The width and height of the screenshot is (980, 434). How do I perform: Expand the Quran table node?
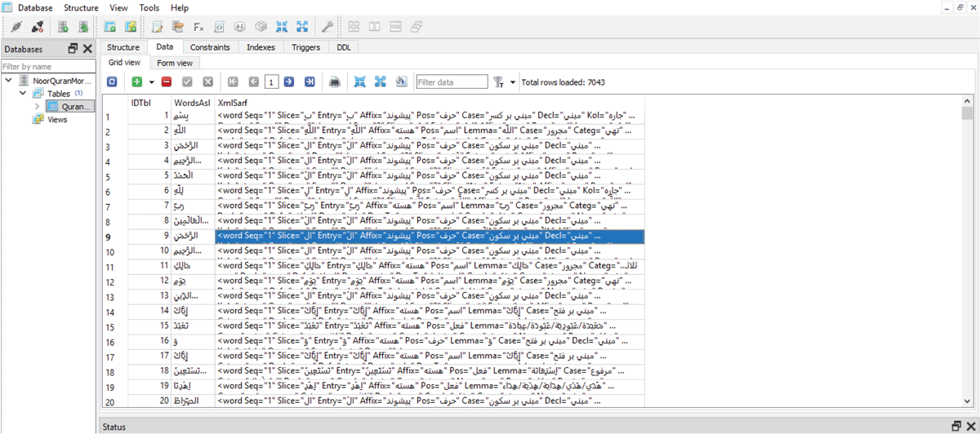(38, 107)
